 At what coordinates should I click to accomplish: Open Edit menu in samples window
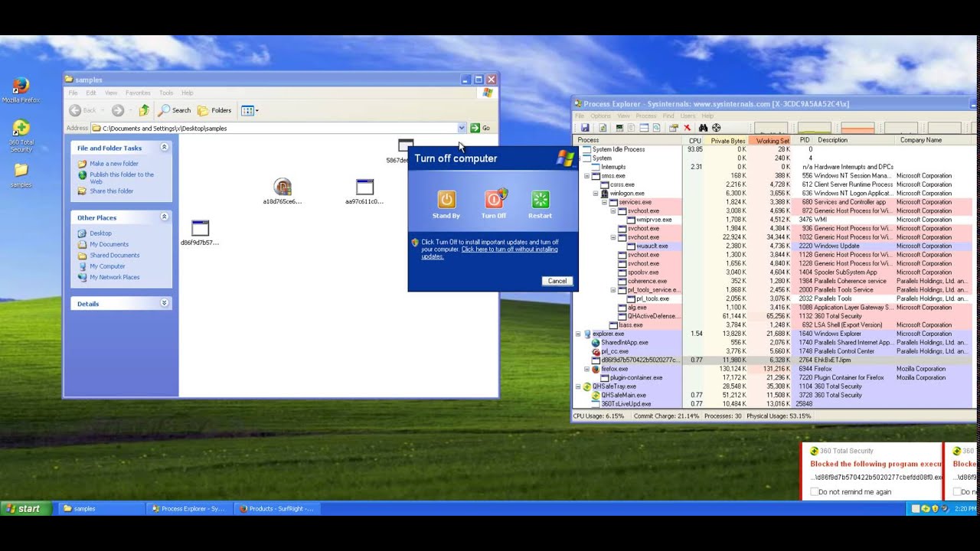point(91,93)
